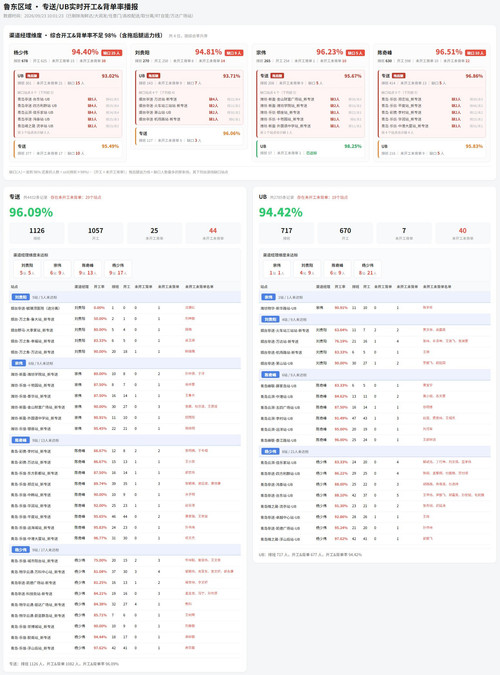Click the 0.00% rate cell in 专送 table

pyautogui.click(x=99, y=308)
